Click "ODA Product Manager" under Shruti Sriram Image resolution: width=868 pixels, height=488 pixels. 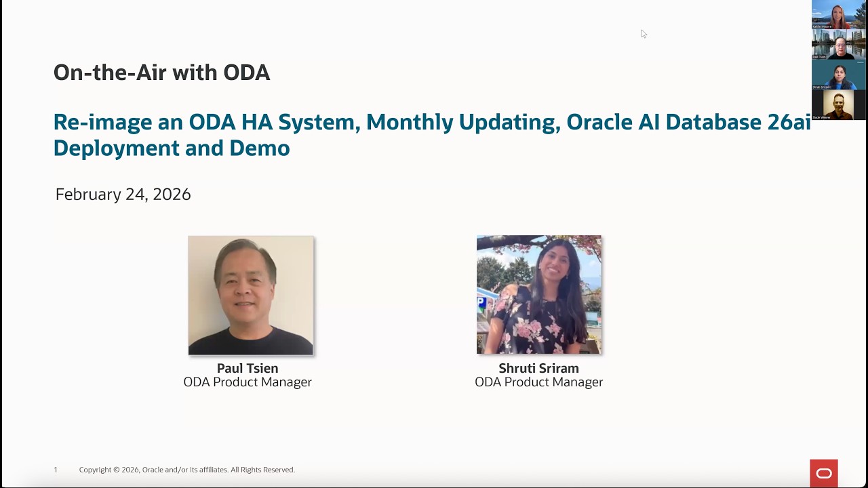tap(539, 382)
